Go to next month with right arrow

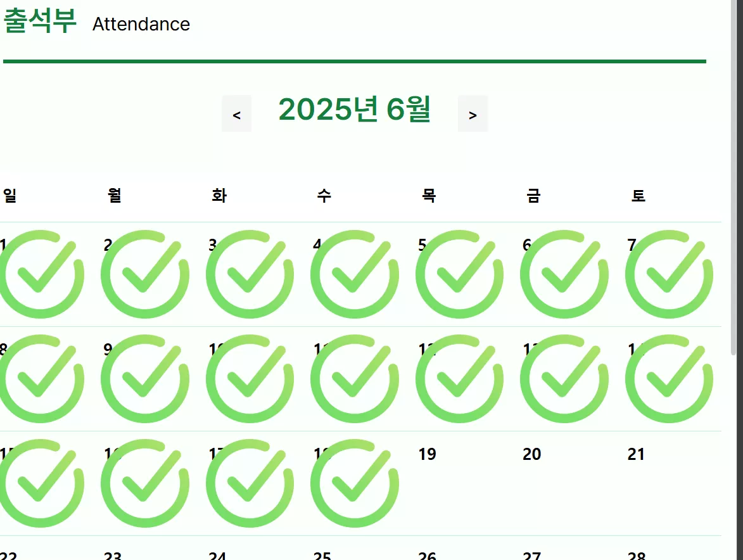[x=473, y=114]
